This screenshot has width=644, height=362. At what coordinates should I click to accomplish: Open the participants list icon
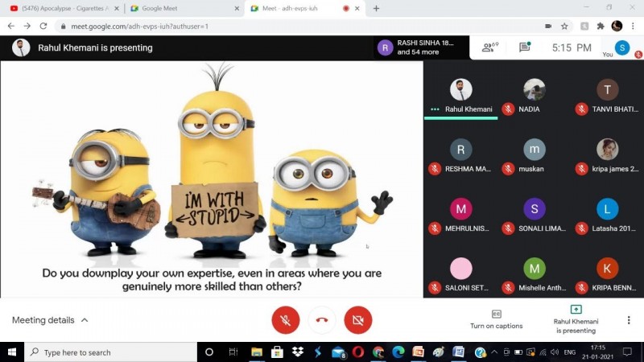[x=489, y=47]
